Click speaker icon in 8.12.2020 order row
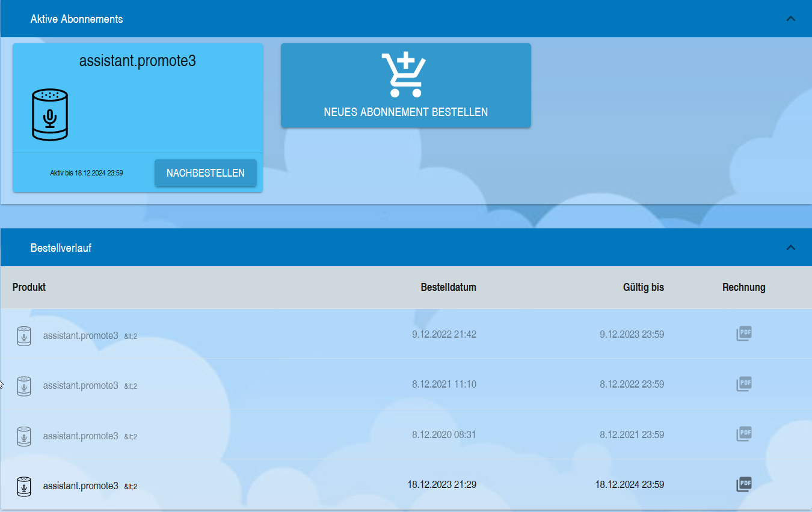Image resolution: width=812 pixels, height=512 pixels. [24, 436]
